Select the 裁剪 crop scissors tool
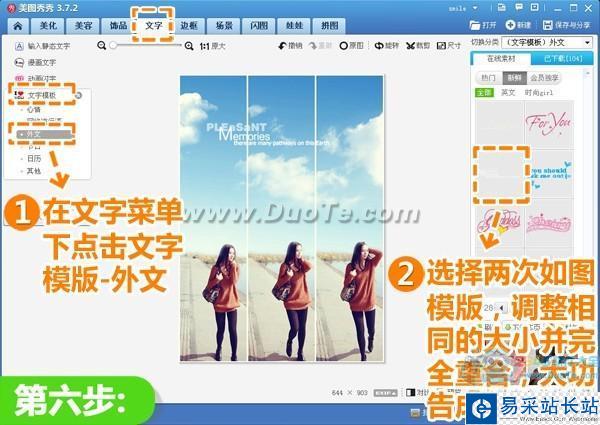This screenshot has width=600, height=425. (418, 46)
